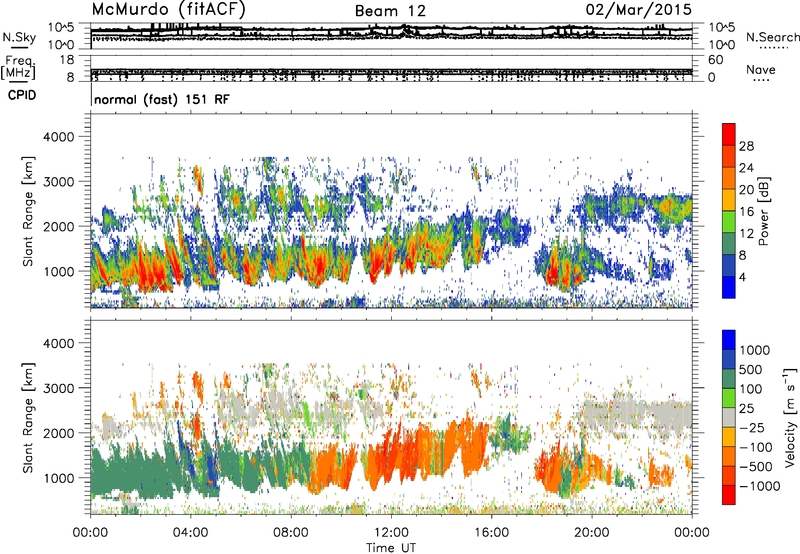
Task: Click the '4000' tick on the power panel
Action: click(x=59, y=137)
